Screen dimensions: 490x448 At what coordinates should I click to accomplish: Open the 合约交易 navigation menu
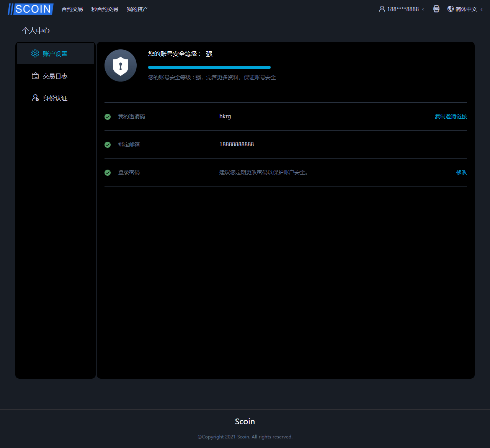point(72,9)
